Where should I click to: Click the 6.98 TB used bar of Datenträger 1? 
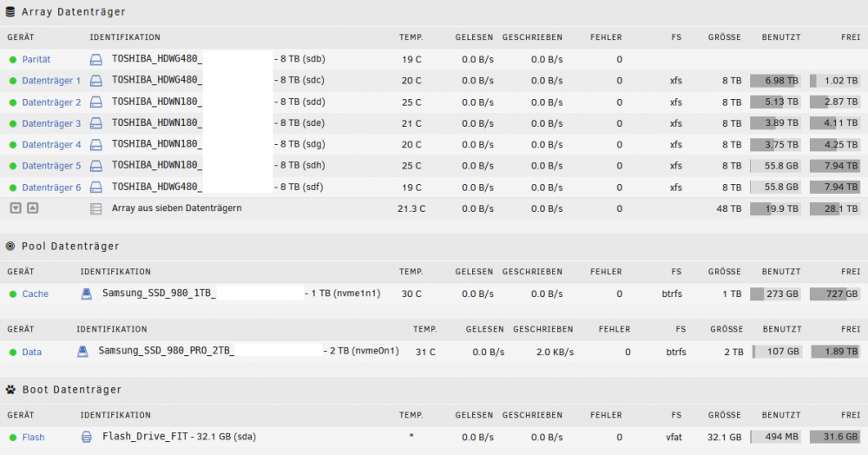pyautogui.click(x=775, y=81)
